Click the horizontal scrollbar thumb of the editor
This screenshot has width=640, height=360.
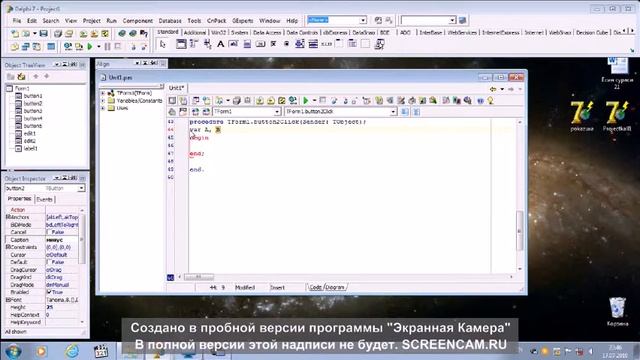(198, 277)
